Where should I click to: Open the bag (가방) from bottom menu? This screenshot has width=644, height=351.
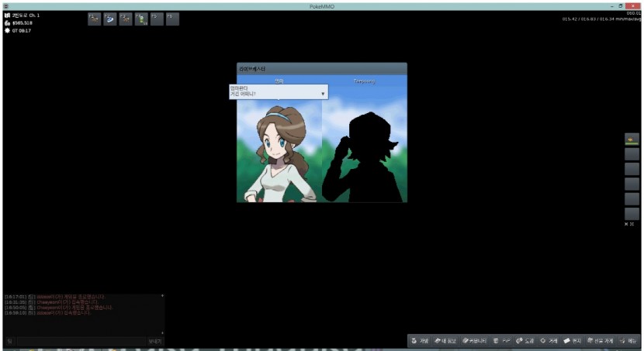pos(420,341)
